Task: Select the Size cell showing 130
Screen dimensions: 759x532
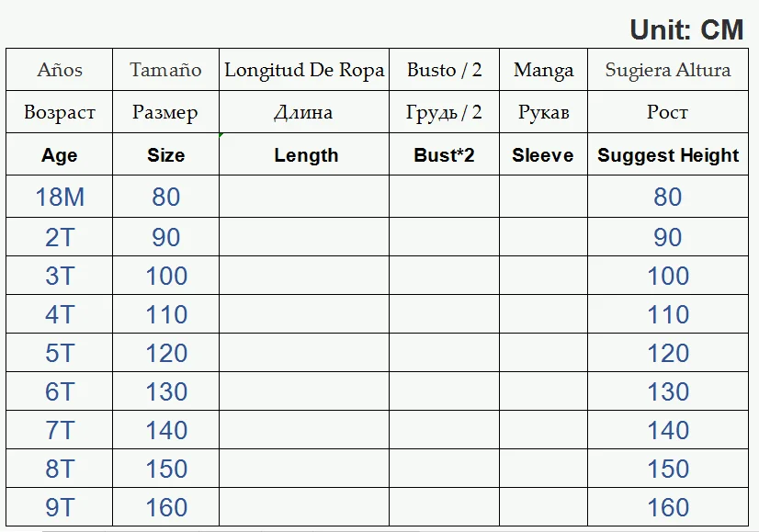Action: 165,391
